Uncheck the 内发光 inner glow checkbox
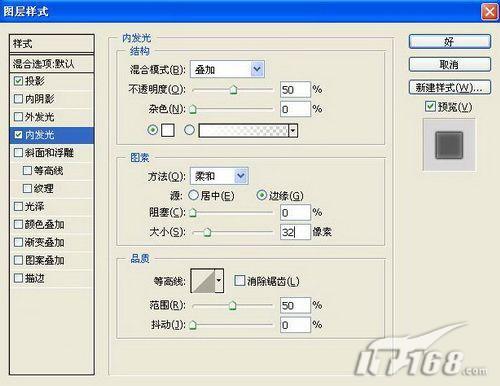The image size is (500, 386). pyautogui.click(x=19, y=135)
